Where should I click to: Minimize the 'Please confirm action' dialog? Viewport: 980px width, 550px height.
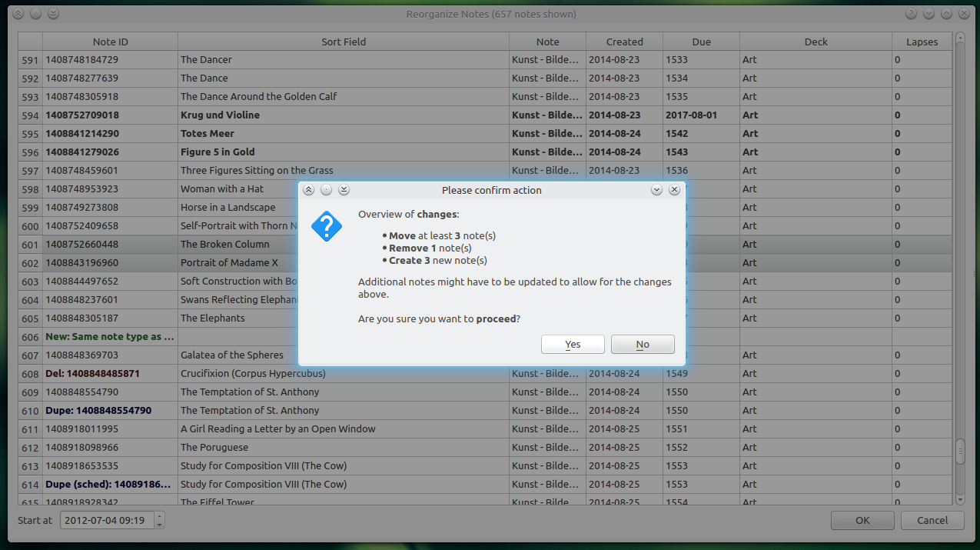pyautogui.click(x=656, y=190)
